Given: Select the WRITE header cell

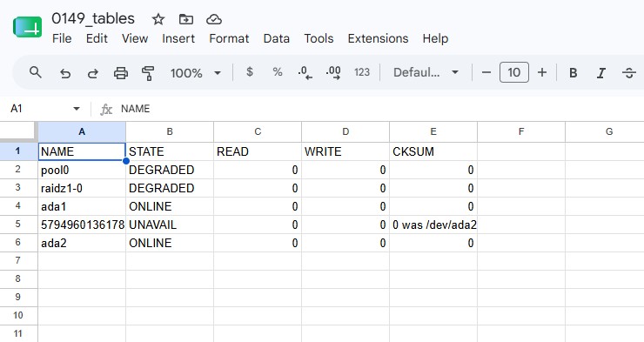Looking at the screenshot, I should point(345,151).
